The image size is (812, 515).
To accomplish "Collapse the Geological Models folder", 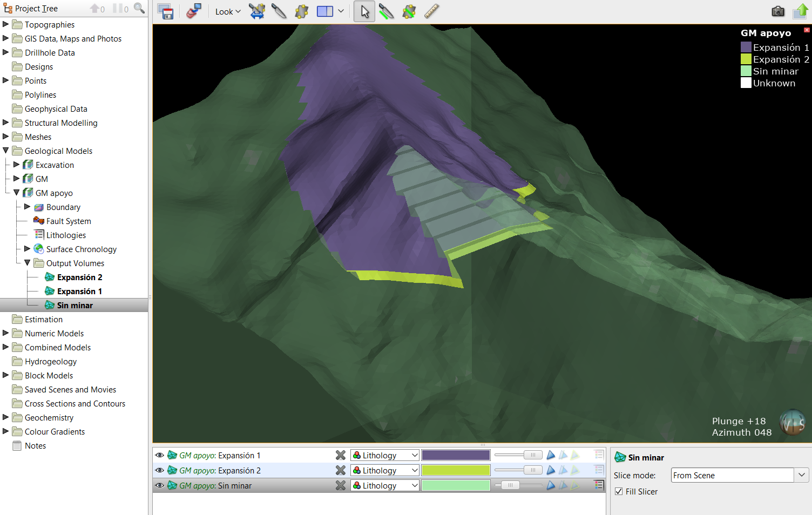I will (6, 150).
